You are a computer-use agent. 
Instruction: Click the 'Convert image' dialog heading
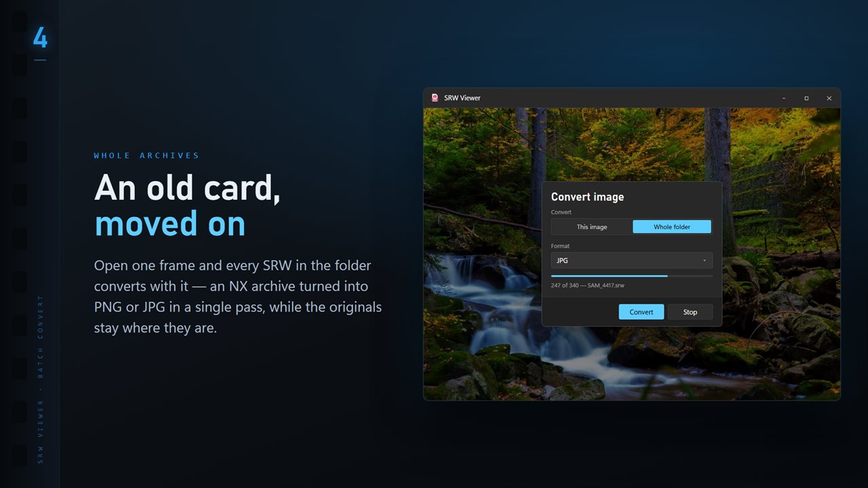click(x=587, y=197)
